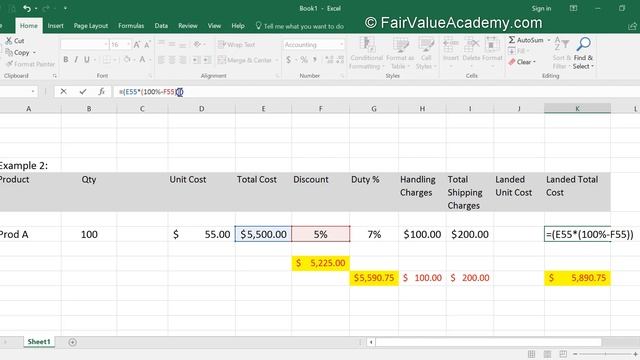This screenshot has width=640, height=360.
Task: Apply Bold formatting
Action: (66, 60)
